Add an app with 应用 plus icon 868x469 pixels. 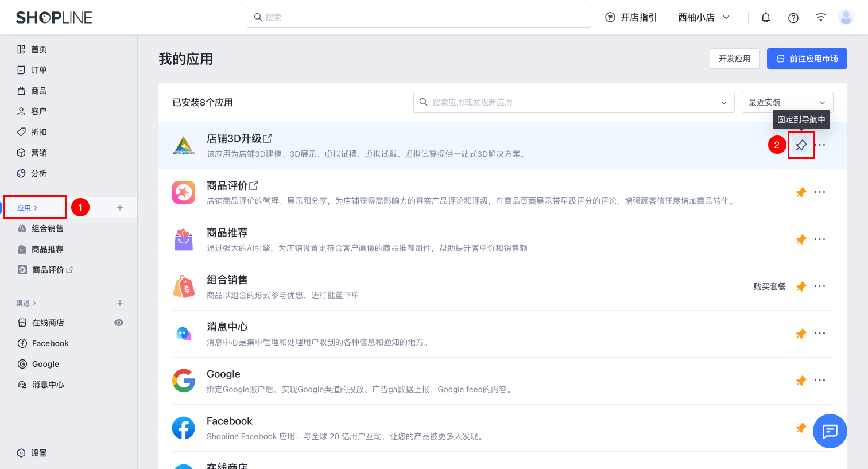[x=120, y=208]
